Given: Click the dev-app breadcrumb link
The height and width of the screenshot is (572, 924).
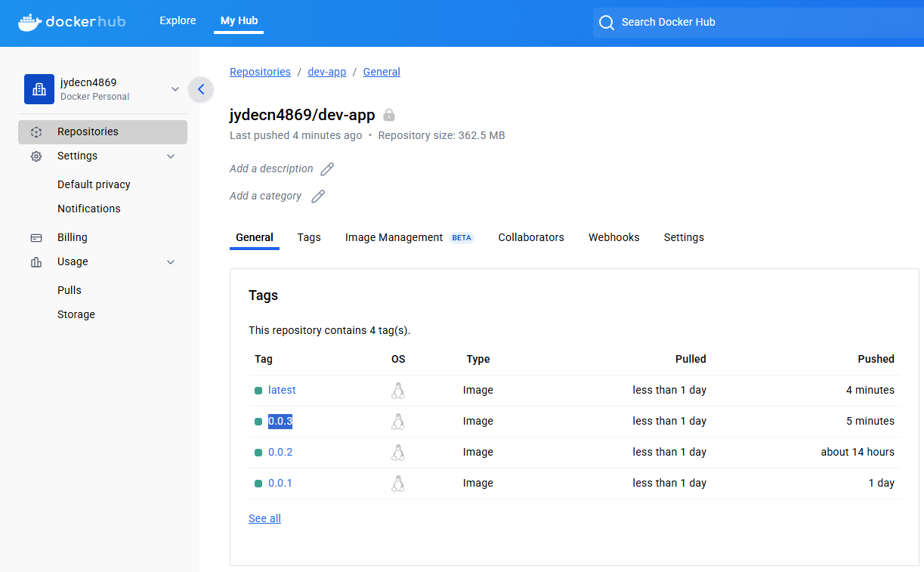Looking at the screenshot, I should (x=327, y=72).
